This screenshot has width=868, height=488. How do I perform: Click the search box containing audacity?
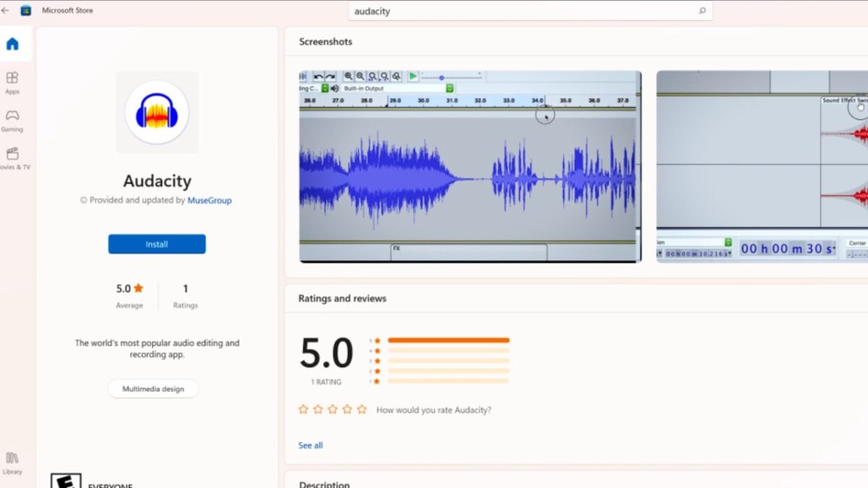[522, 11]
